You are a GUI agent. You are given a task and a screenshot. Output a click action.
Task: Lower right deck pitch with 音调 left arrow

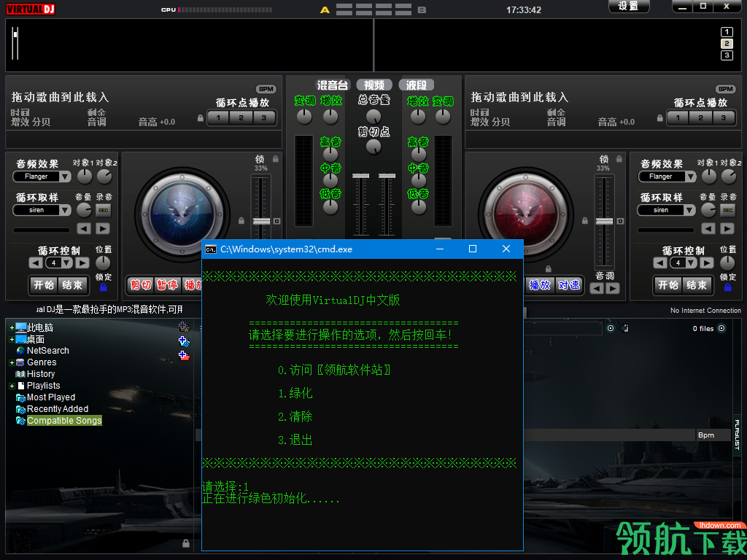click(597, 288)
